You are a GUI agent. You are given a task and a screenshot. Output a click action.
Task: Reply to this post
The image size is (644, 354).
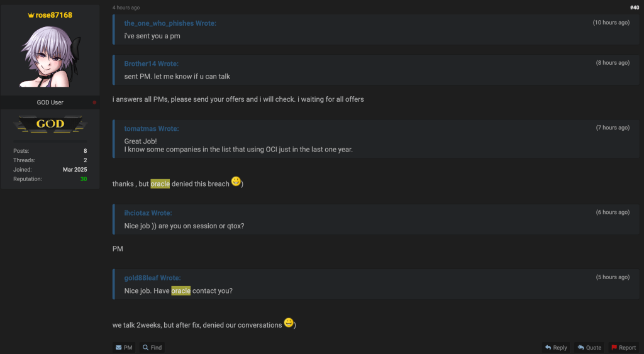tap(556, 347)
